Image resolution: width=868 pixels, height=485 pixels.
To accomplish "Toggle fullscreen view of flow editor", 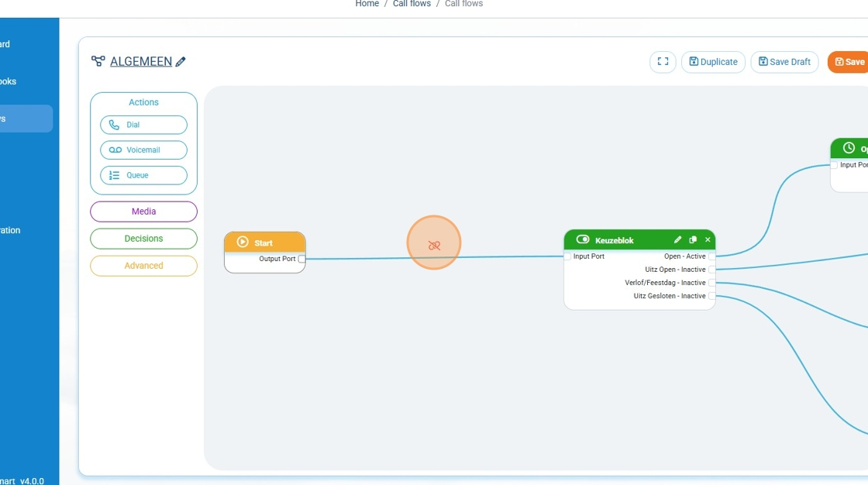I will coord(663,62).
